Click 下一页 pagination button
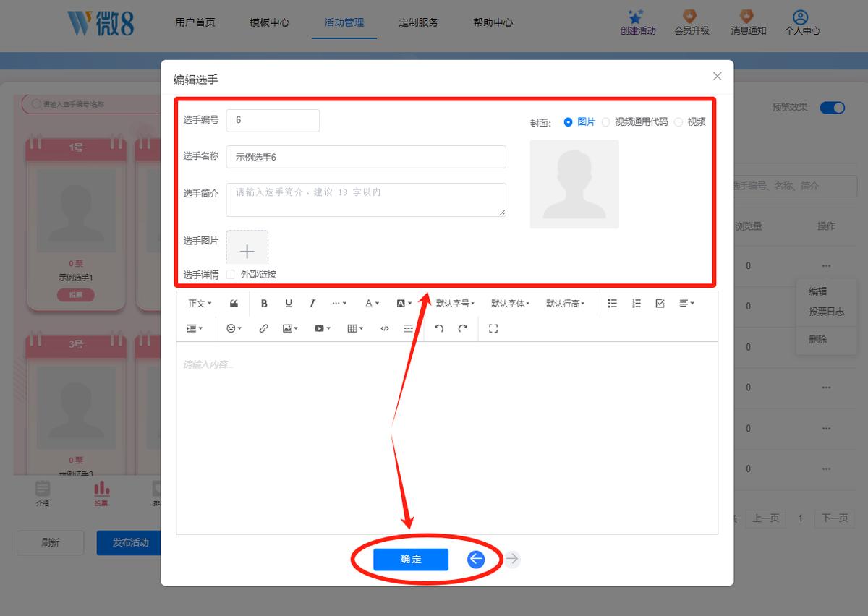The height and width of the screenshot is (616, 868). 835,518
